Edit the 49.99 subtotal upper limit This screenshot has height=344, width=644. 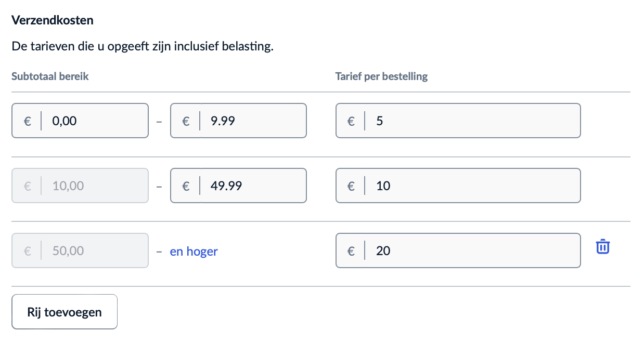252,186
